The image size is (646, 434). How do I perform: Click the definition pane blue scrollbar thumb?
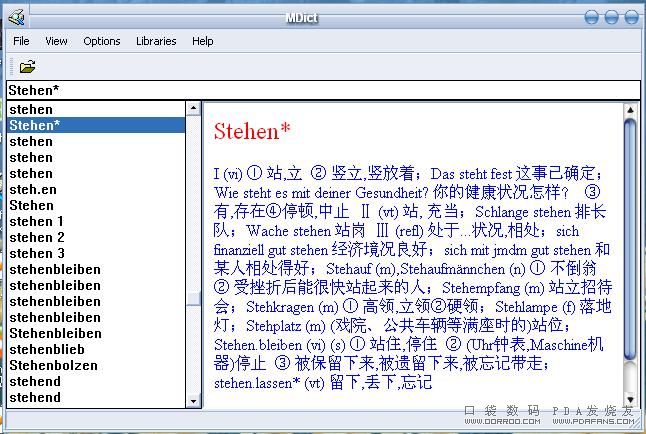pyautogui.click(x=630, y=239)
